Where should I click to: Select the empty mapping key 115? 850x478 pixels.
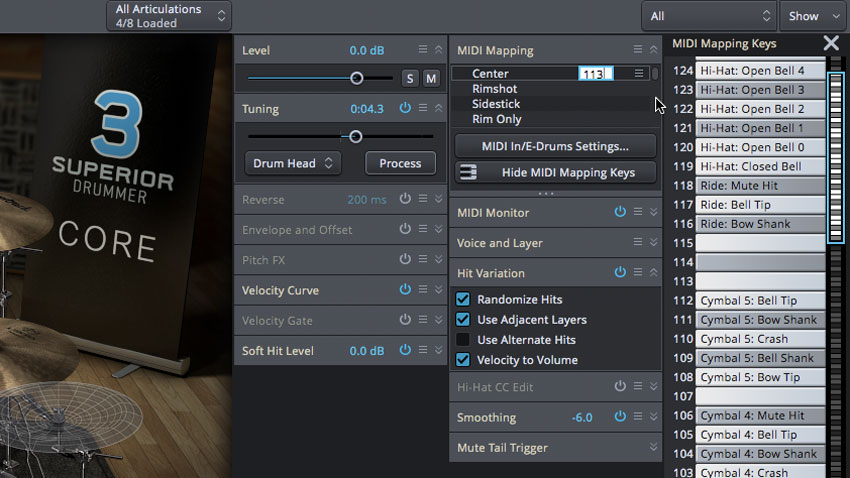761,243
